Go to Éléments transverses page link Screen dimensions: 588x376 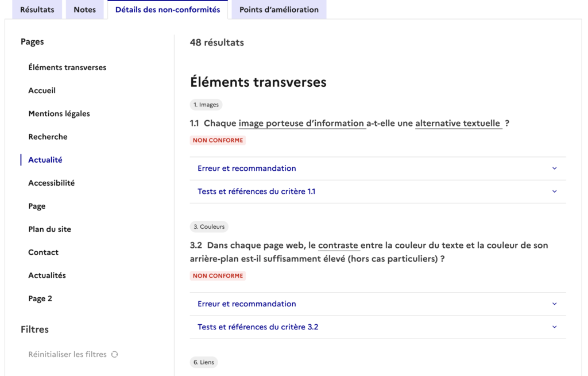(x=67, y=67)
